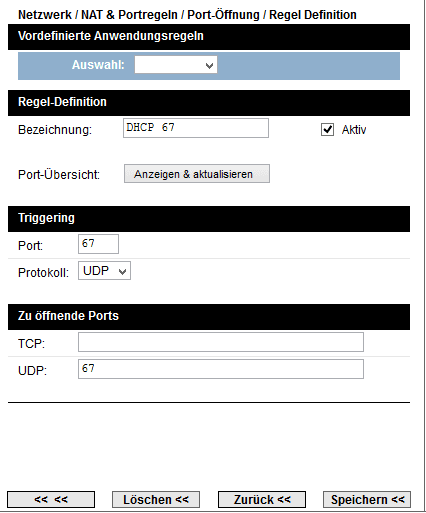Click the Port-Übersicht label
Screen dimensions: 426x513
(x=59, y=175)
